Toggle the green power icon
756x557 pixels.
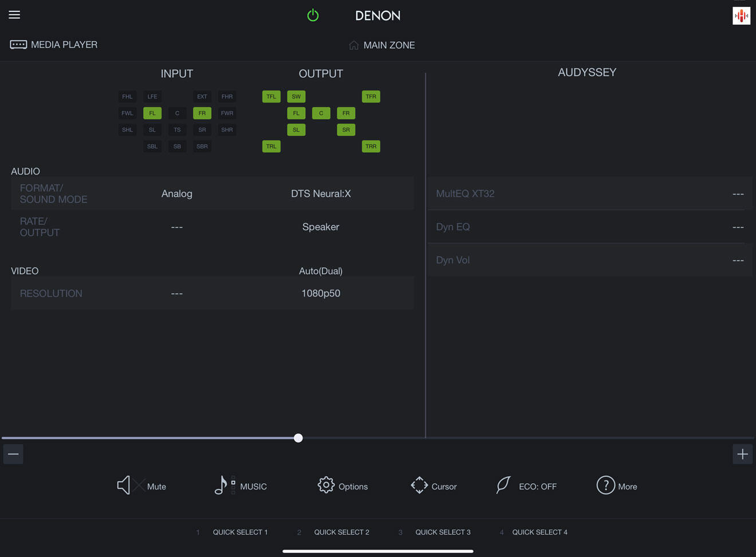click(x=313, y=15)
